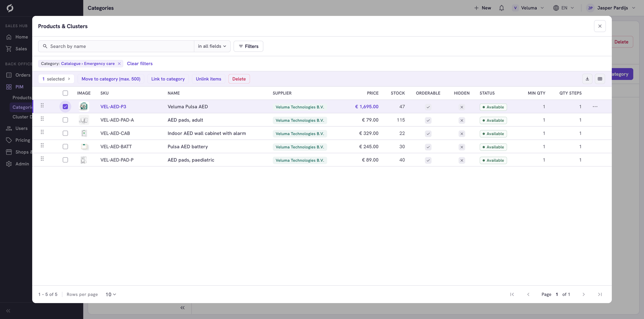The height and width of the screenshot is (319, 644).
Task: Collapse the sidebar with the bottom-left chevrons
Action: pyautogui.click(x=8, y=311)
